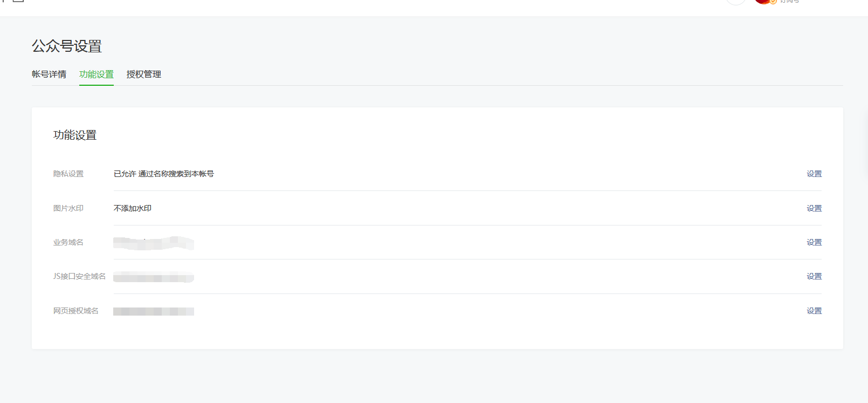Click 设置 link for 隐私设置 row
Screen dimensions: 868x403
coord(814,174)
